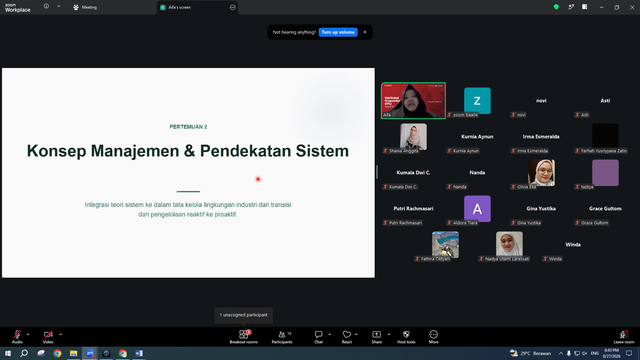Click the Kumala Dwi C. participant name
The image size is (640, 360).
coord(413,173)
